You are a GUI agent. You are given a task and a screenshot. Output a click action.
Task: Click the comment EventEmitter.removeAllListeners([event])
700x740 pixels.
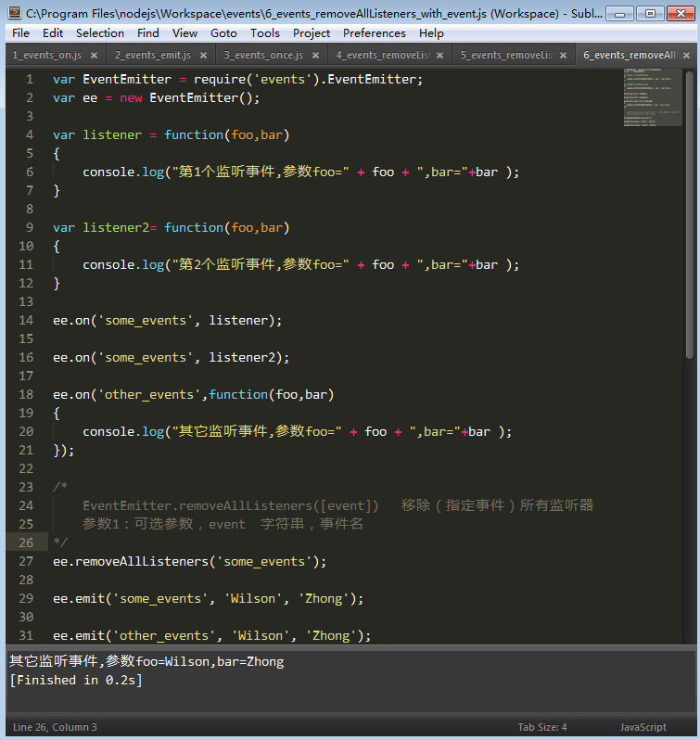tap(231, 506)
